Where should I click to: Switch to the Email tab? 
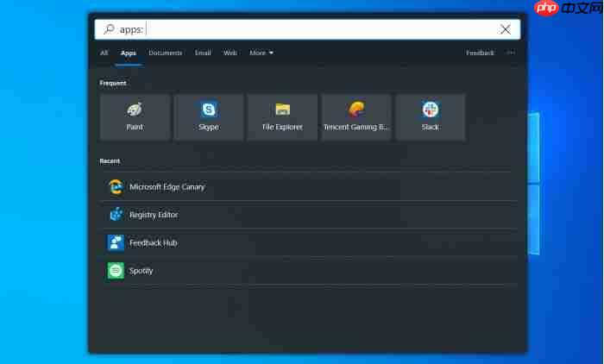203,53
